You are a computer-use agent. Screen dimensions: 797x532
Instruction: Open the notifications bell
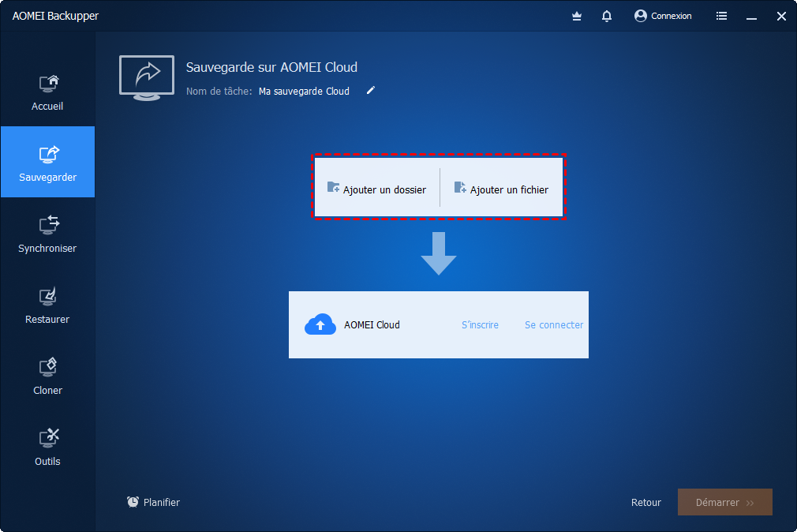point(606,17)
